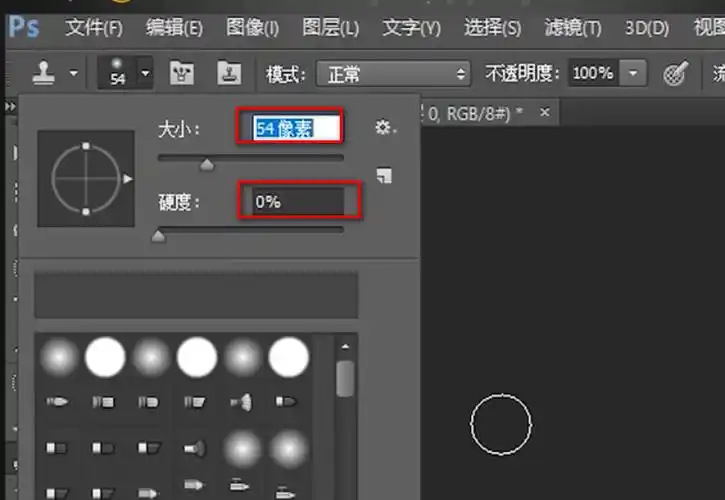The image size is (725, 500).
Task: Open the 文件(F) menu
Action: coord(94,28)
